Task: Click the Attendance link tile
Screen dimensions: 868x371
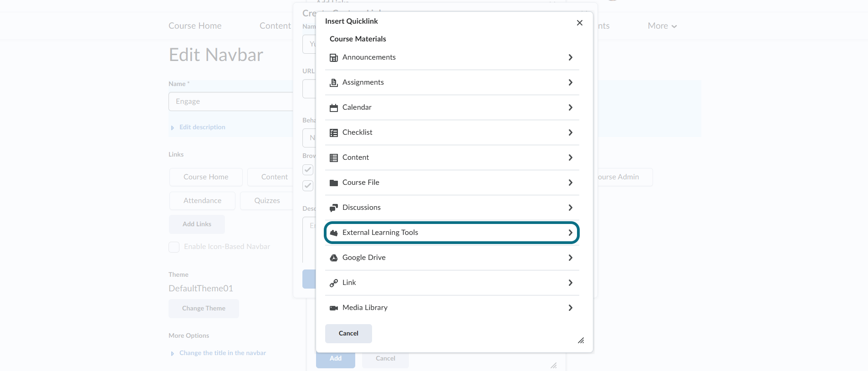Action: 202,201
